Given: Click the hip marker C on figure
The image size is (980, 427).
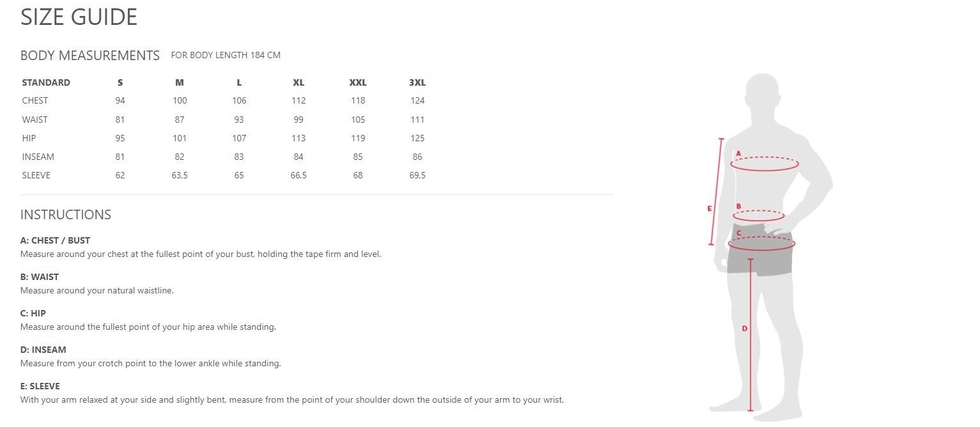Looking at the screenshot, I should [738, 233].
